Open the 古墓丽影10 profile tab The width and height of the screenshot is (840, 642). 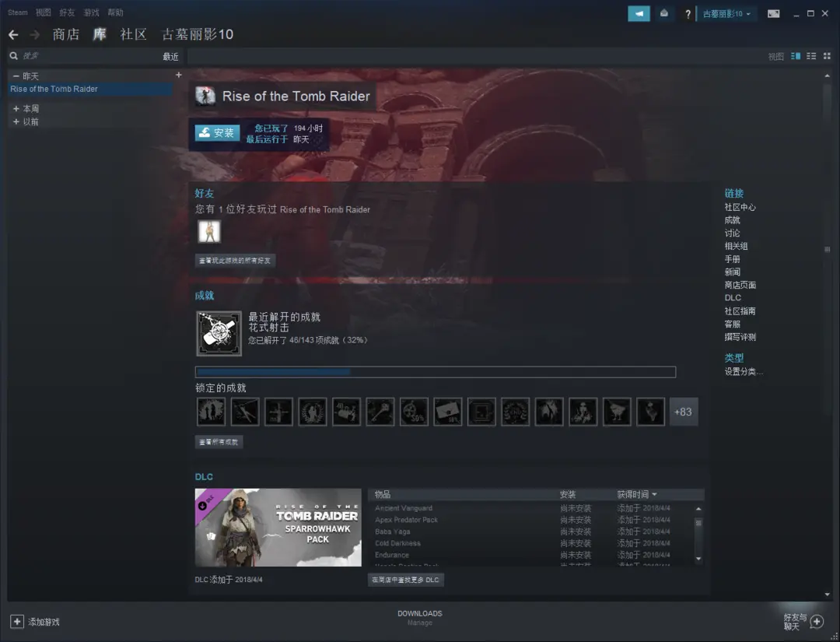[x=198, y=35]
